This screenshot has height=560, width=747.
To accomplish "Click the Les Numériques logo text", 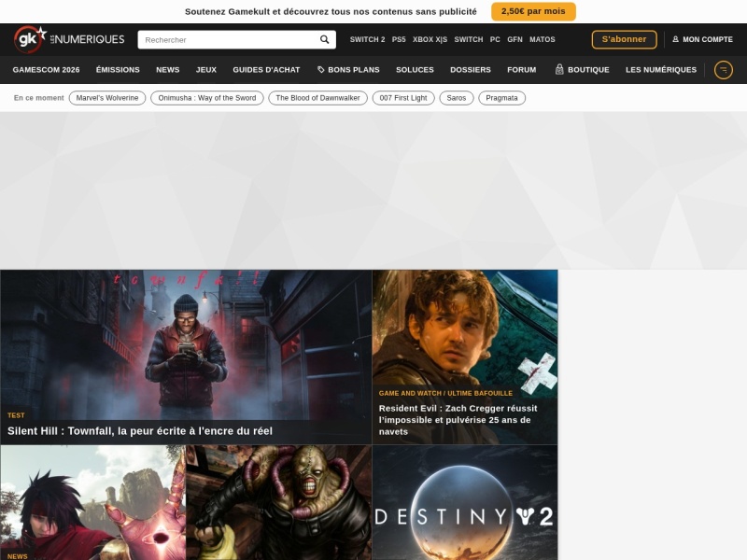I will [x=87, y=39].
